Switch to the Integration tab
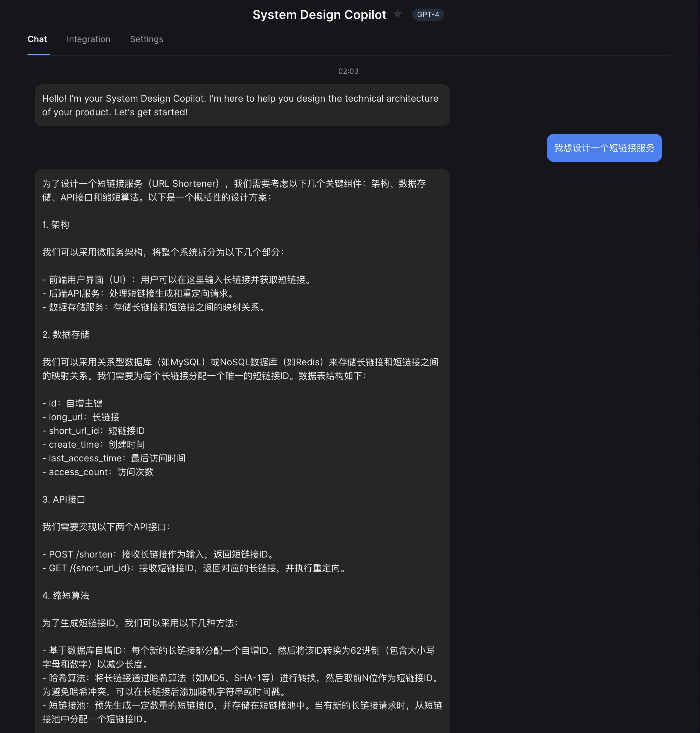The height and width of the screenshot is (733, 700). tap(88, 39)
